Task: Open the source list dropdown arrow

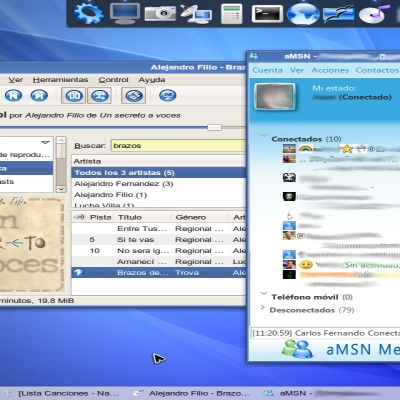Action: pos(45,142)
